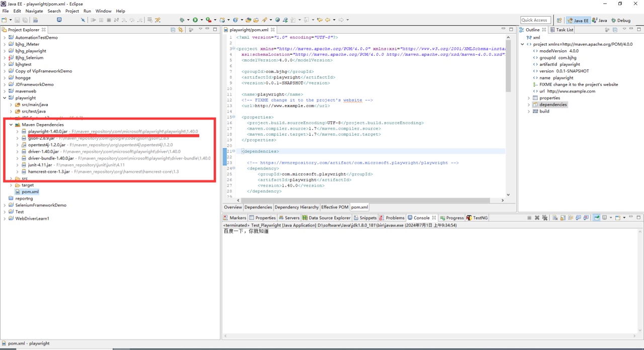Screen dimensions: 644x350
Task: Click the Debug bug icon in toolbar
Action: [x=182, y=20]
